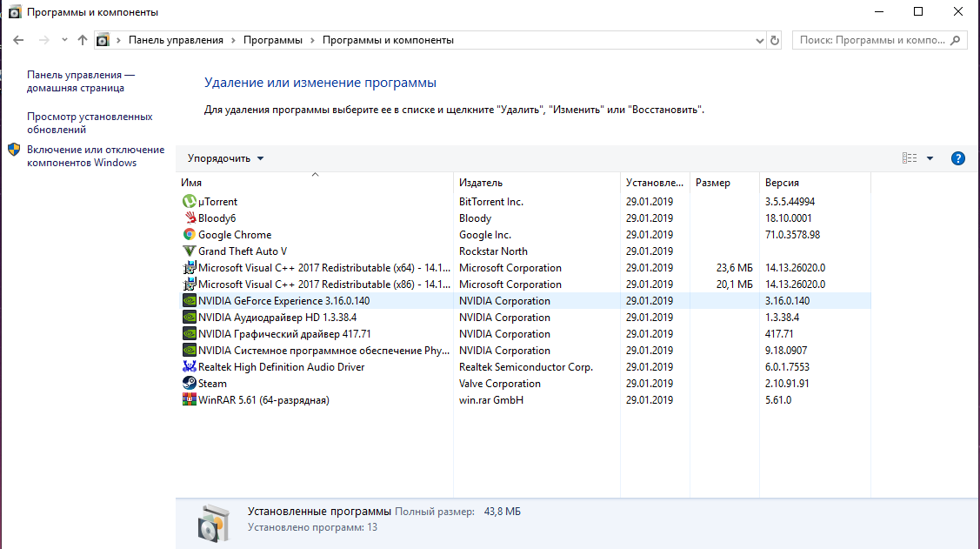This screenshot has height=549, width=980.
Task: Open the Упорядочить dropdown menu
Action: pyautogui.click(x=225, y=158)
